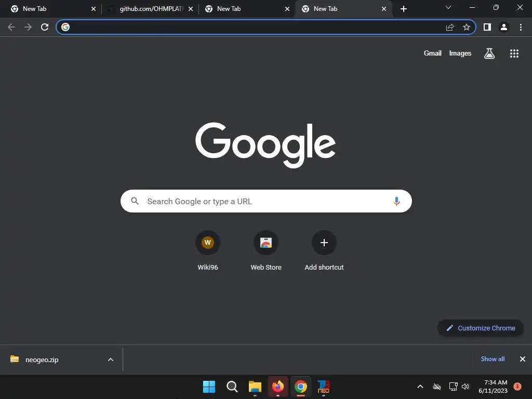The image size is (532, 399).
Task: Switch to Firefox in the taskbar
Action: [278, 387]
